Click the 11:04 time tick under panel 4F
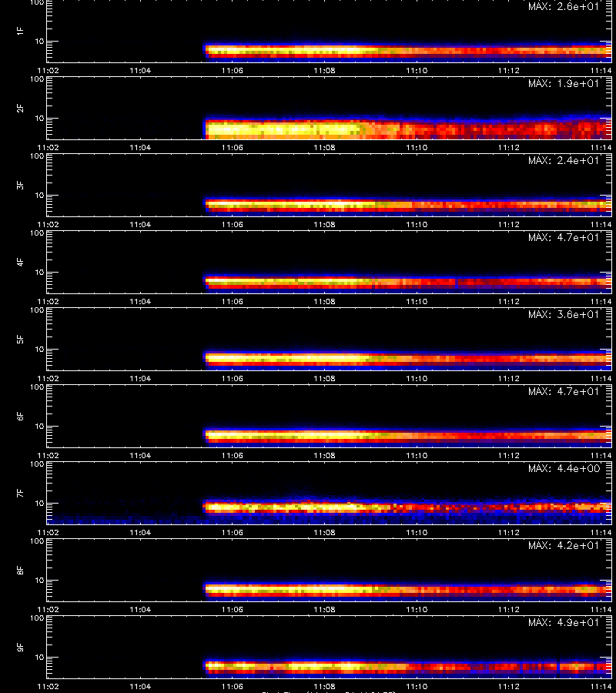Screen dimensions: 616x693 (140, 301)
